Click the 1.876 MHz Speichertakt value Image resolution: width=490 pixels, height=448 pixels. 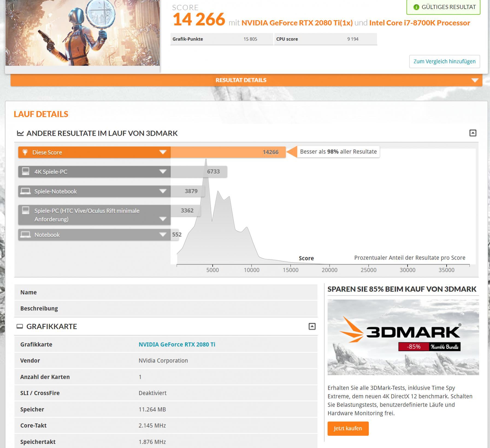point(152,442)
